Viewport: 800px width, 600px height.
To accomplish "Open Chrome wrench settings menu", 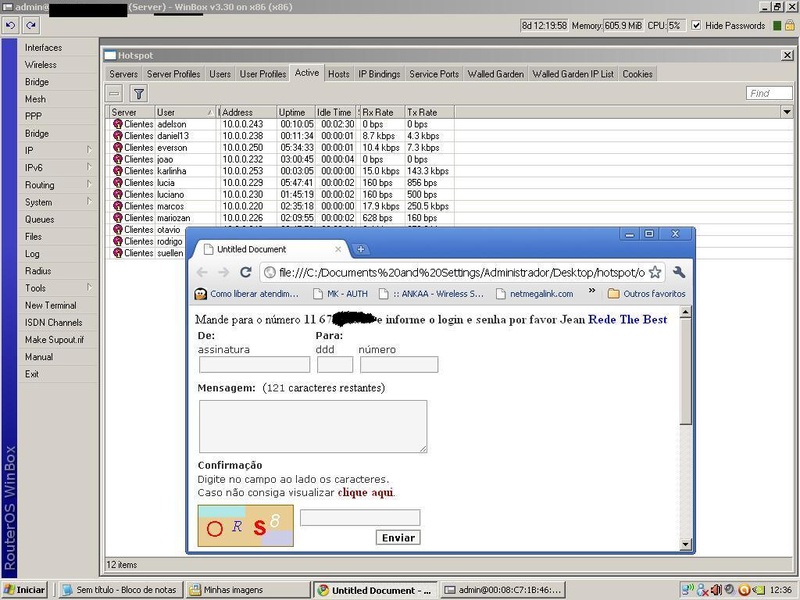I will tap(679, 272).
